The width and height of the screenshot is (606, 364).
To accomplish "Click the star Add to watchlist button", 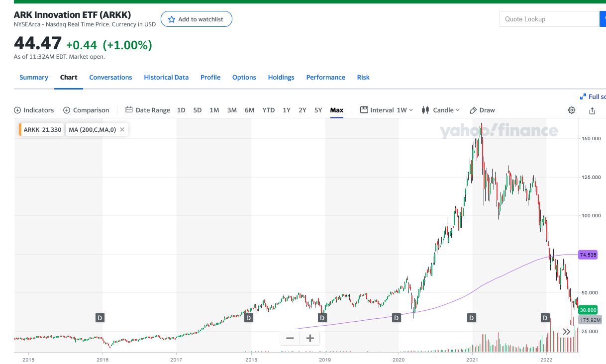I will [x=197, y=19].
